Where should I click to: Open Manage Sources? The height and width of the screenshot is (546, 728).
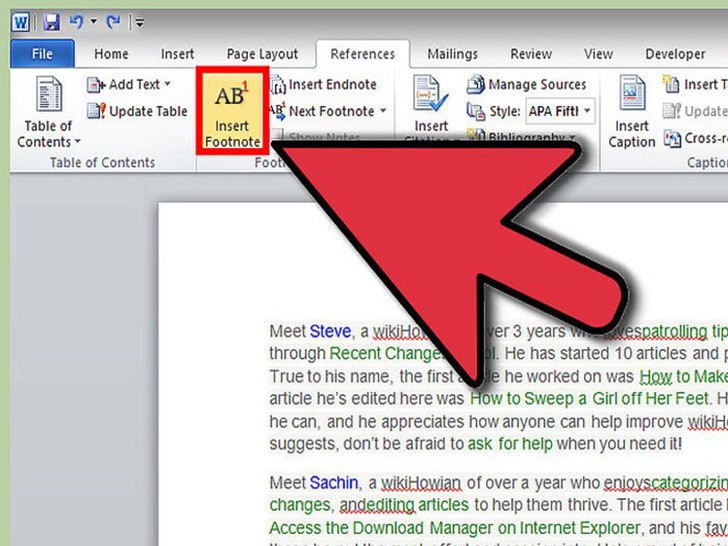(526, 84)
